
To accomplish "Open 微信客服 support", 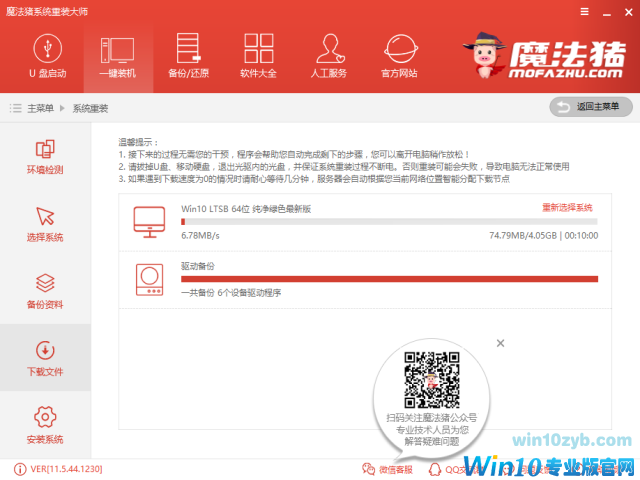I will [x=387, y=469].
